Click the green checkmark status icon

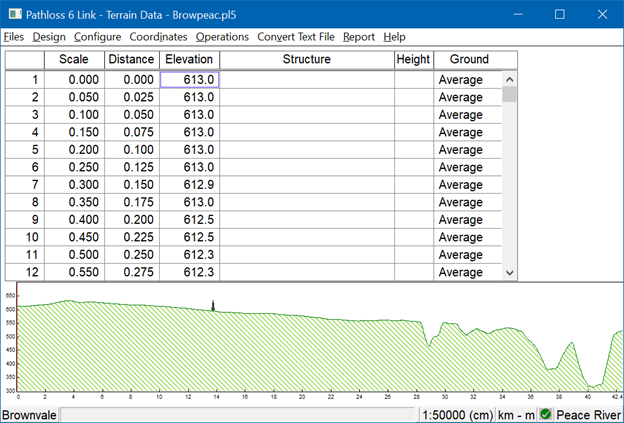click(546, 414)
